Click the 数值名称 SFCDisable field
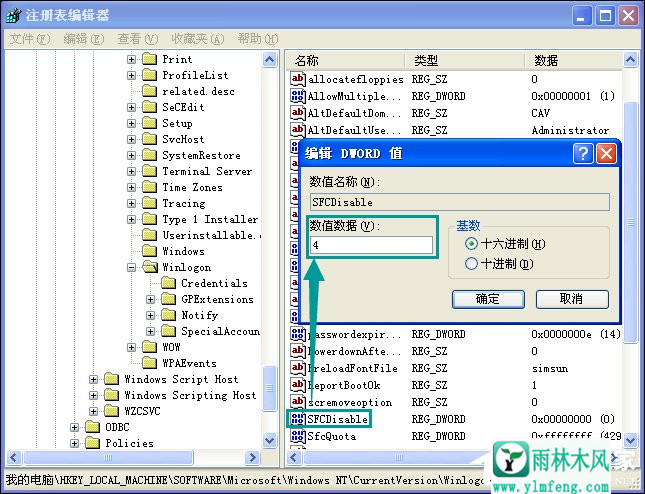Image resolution: width=645 pixels, height=494 pixels. 459,202
